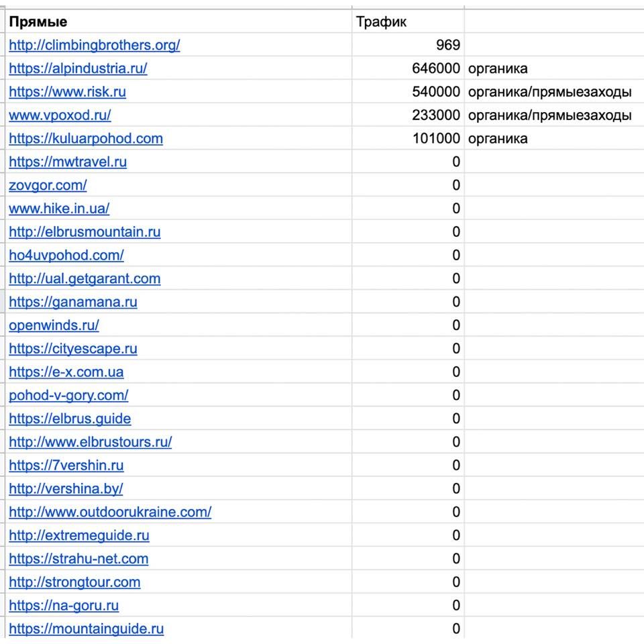The width and height of the screenshot is (644, 644).
Task: Select the 'органика' cell beside 101000
Action: pyautogui.click(x=553, y=139)
